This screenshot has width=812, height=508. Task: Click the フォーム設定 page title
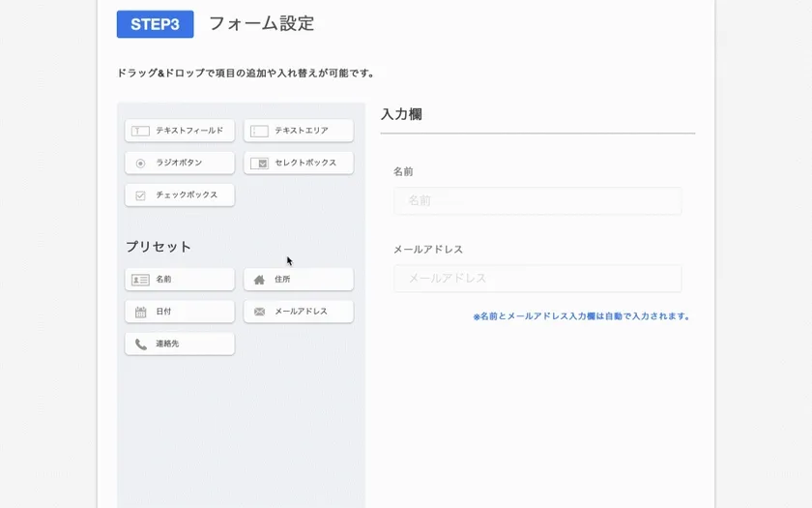click(261, 24)
